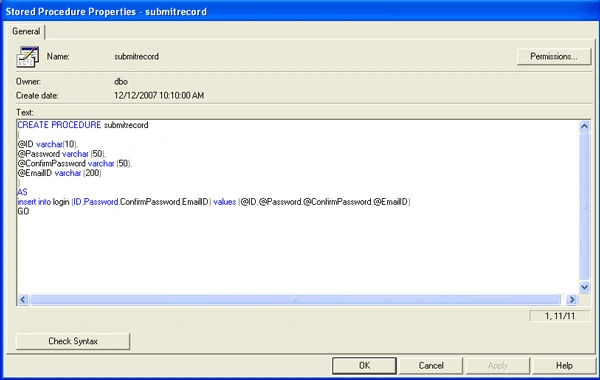Viewport: 600px width, 380px height.
Task: Click the 'Text:' label above the editor
Action: [24, 113]
